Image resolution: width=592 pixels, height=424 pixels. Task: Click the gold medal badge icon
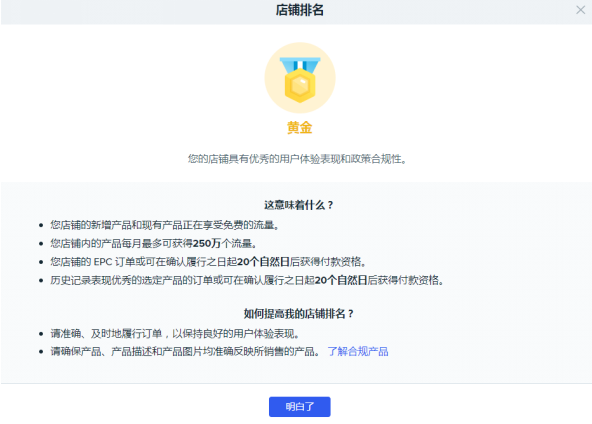[300, 78]
